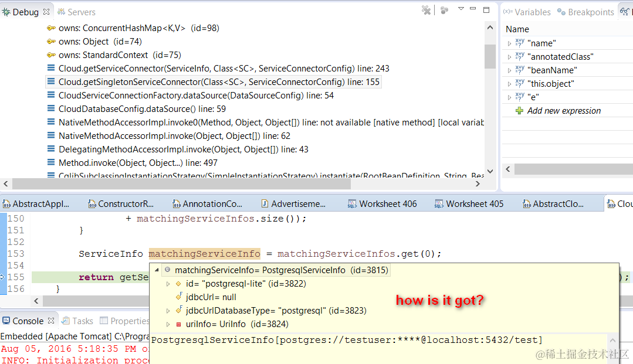Select jdbcUrl= null field in hover popup
This screenshot has width=633, height=364.
(x=211, y=297)
